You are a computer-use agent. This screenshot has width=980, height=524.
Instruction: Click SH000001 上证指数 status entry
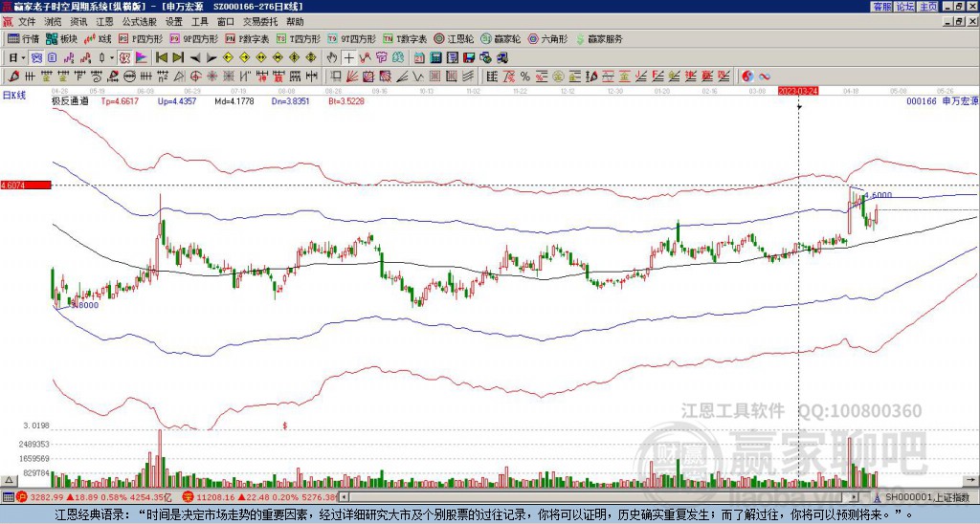pyautogui.click(x=927, y=497)
